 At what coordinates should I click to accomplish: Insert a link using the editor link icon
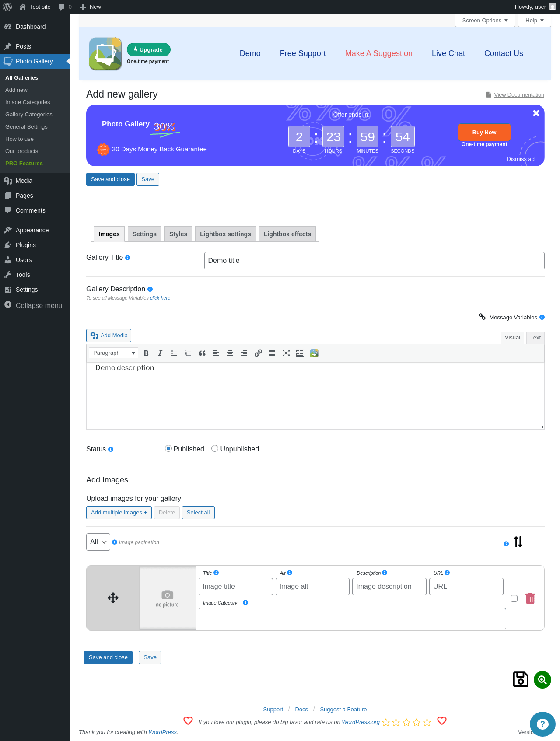pos(258,353)
